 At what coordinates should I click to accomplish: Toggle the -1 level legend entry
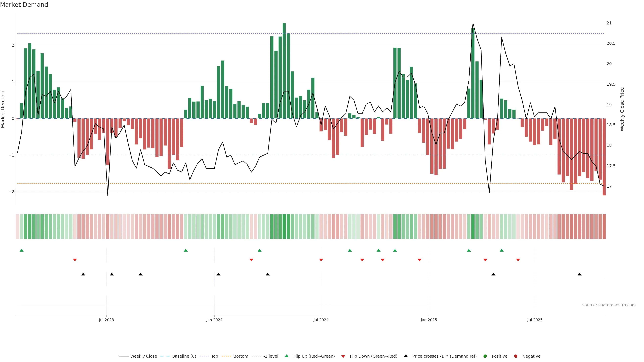point(271,356)
